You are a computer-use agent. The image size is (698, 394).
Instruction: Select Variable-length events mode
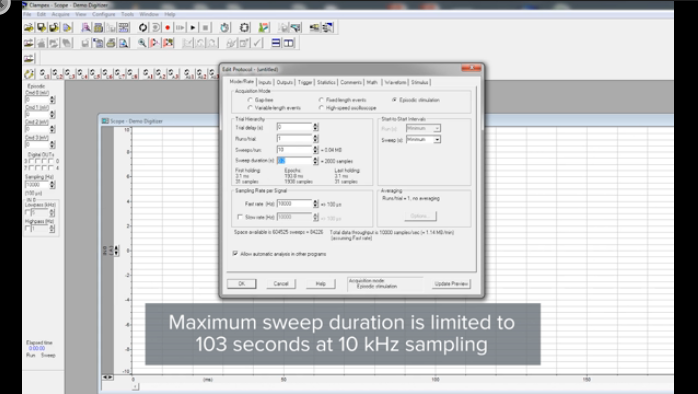click(x=250, y=108)
